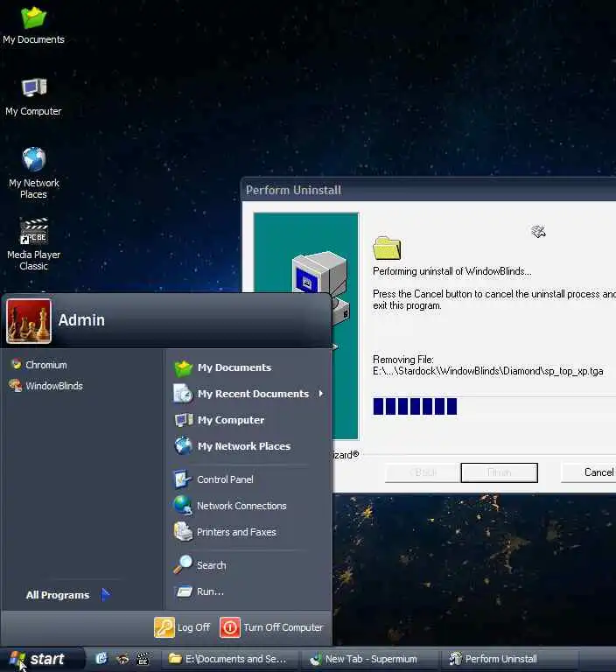Click Media Player Classic quick launch icon
The width and height of the screenshot is (616, 672).
click(x=143, y=658)
